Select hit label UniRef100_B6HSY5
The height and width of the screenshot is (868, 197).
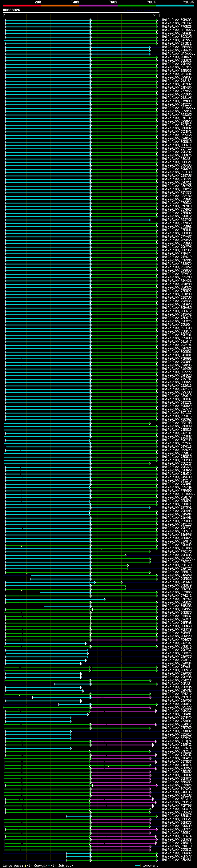[177, 830]
